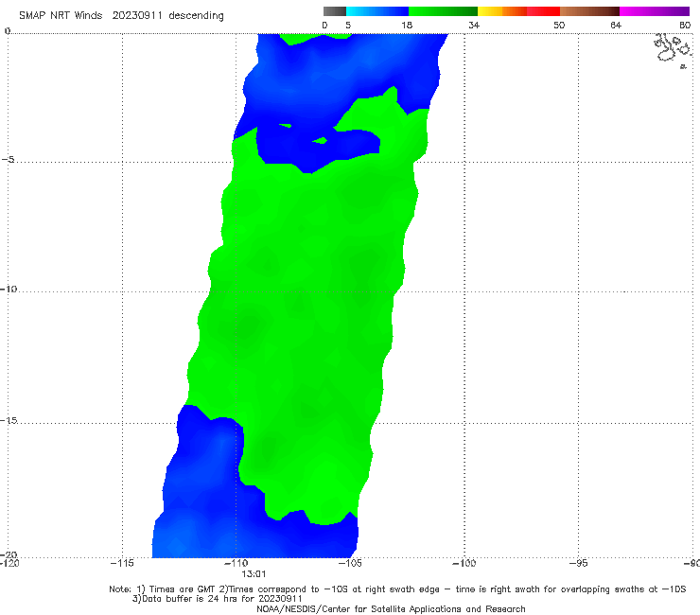The width and height of the screenshot is (700, 615).
Task: Click the blue 5-18 segment of the color bar
Action: (x=377, y=11)
